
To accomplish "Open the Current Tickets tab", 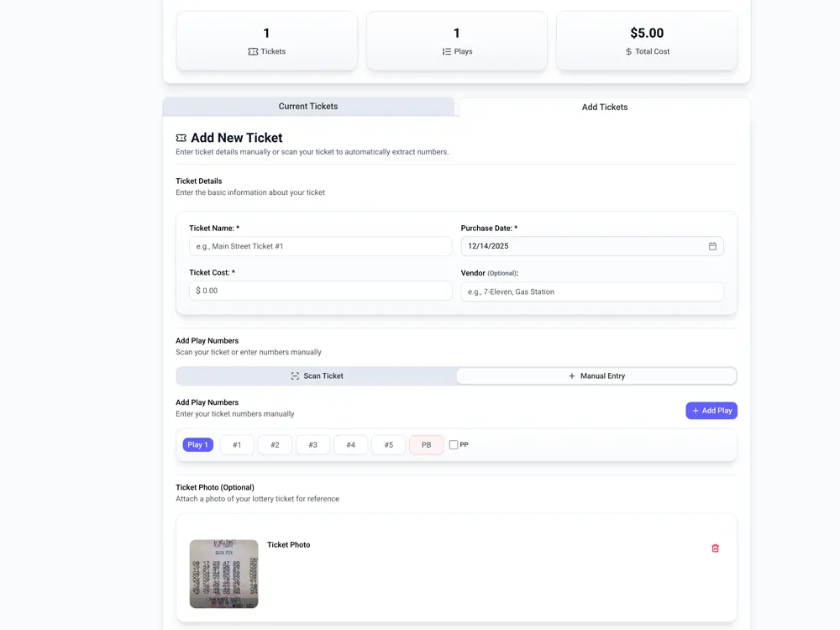I will 308,107.
